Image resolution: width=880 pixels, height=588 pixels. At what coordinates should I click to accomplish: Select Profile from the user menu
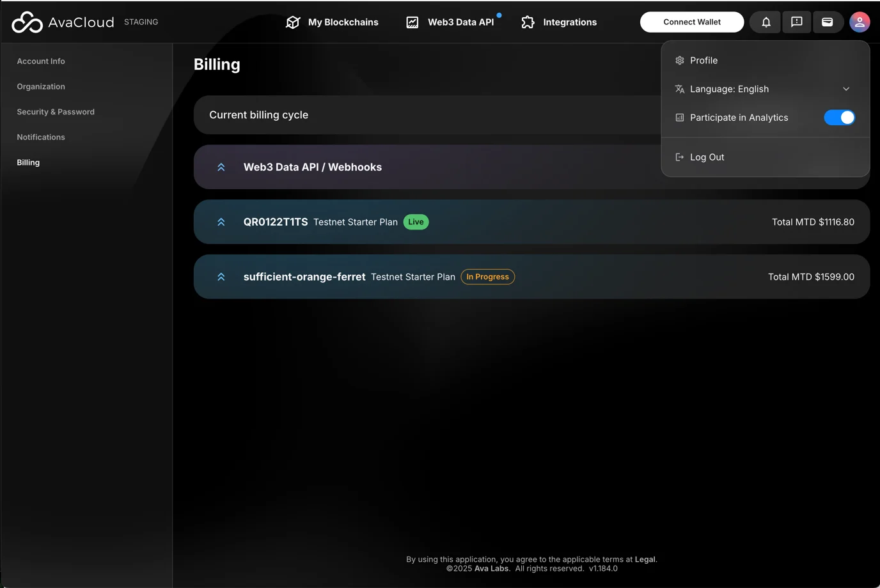703,61
